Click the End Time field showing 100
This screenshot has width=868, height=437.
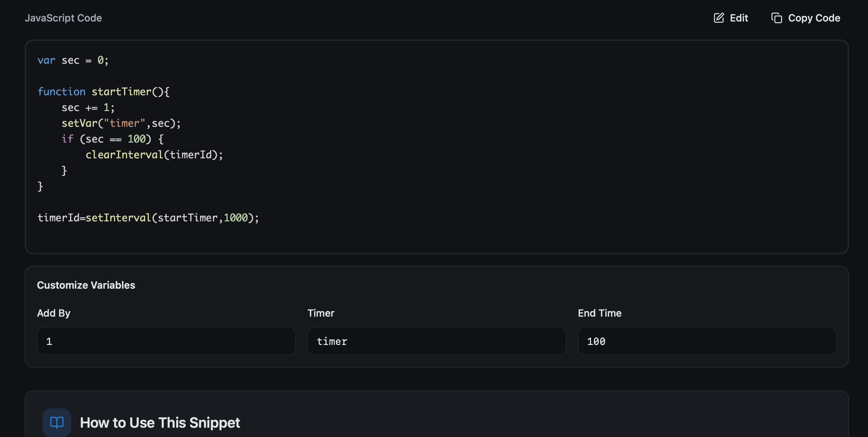[x=706, y=341]
